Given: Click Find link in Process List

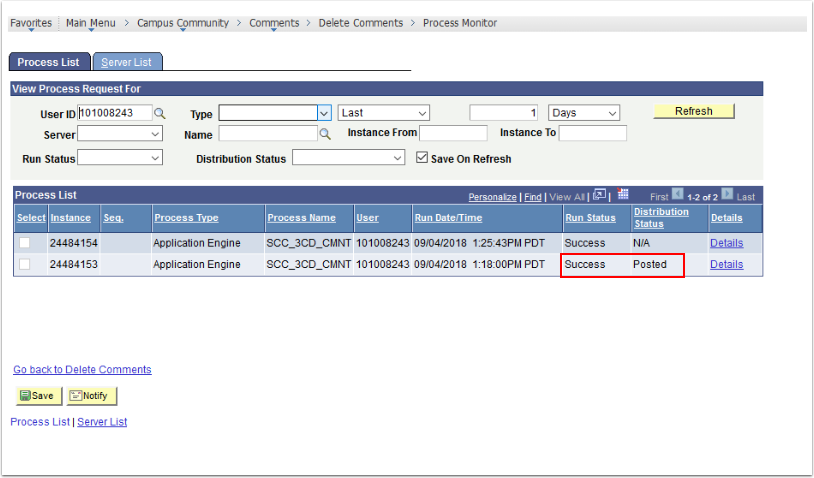Looking at the screenshot, I should [x=533, y=197].
